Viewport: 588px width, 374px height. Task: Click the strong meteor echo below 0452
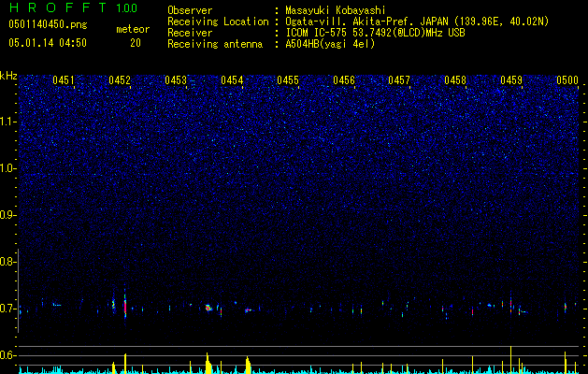[125, 305]
